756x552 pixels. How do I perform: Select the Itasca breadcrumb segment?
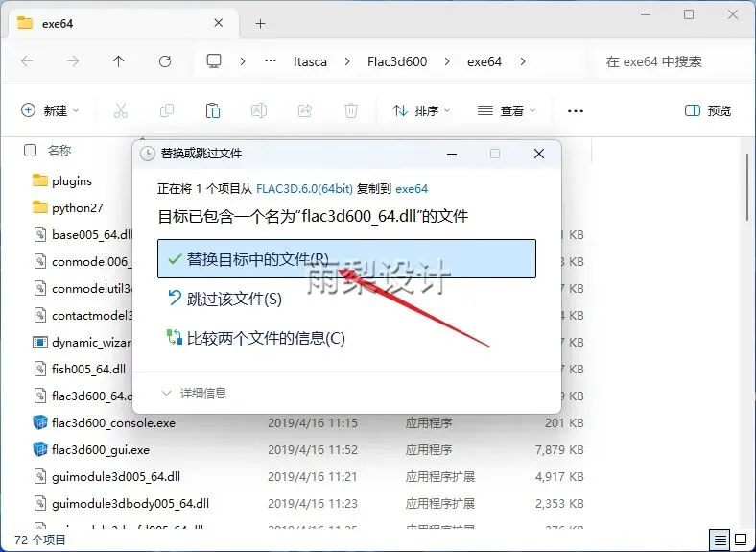(310, 61)
